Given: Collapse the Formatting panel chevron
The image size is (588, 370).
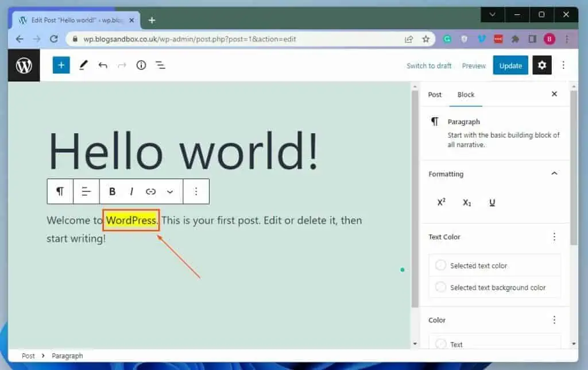Looking at the screenshot, I should click(x=554, y=174).
